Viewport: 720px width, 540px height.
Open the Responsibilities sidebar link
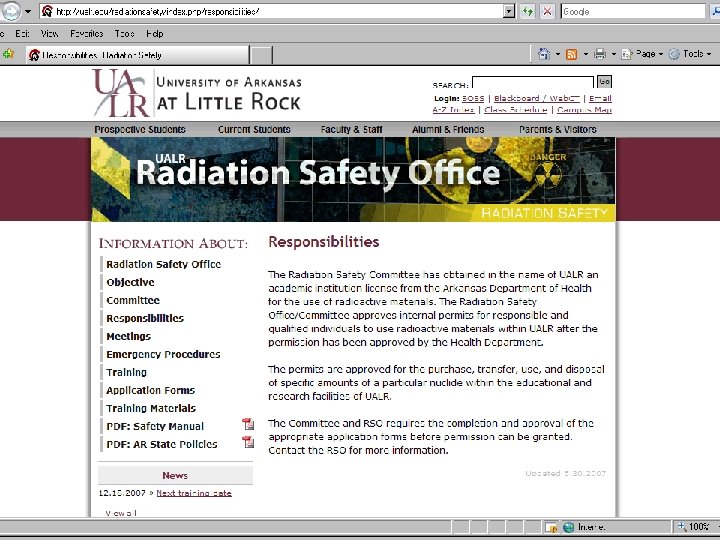pos(145,318)
